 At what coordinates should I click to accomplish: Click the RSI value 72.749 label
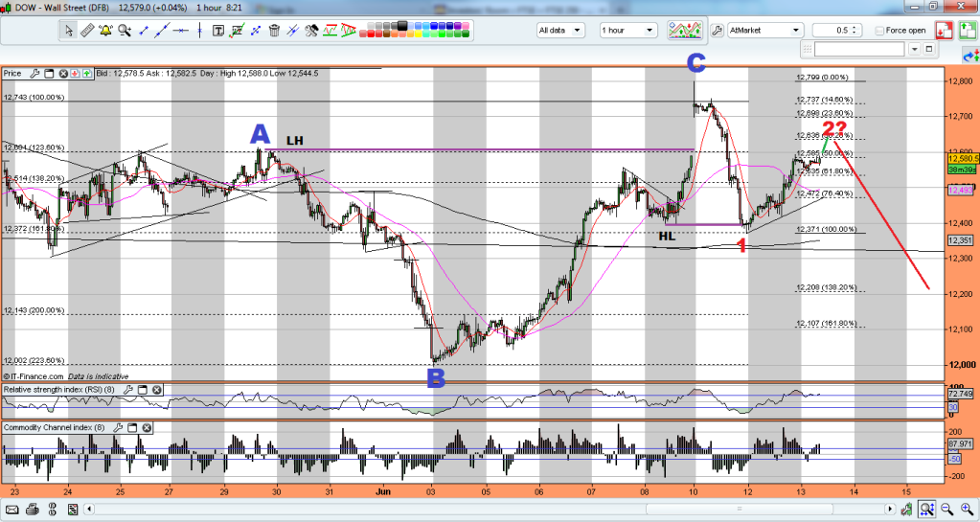coord(963,395)
